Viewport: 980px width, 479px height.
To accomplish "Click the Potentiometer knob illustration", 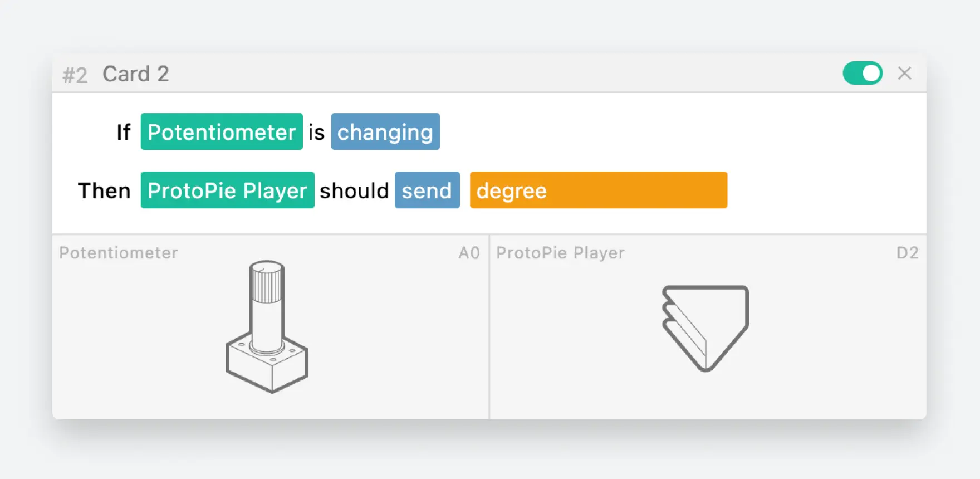I will tap(267, 327).
